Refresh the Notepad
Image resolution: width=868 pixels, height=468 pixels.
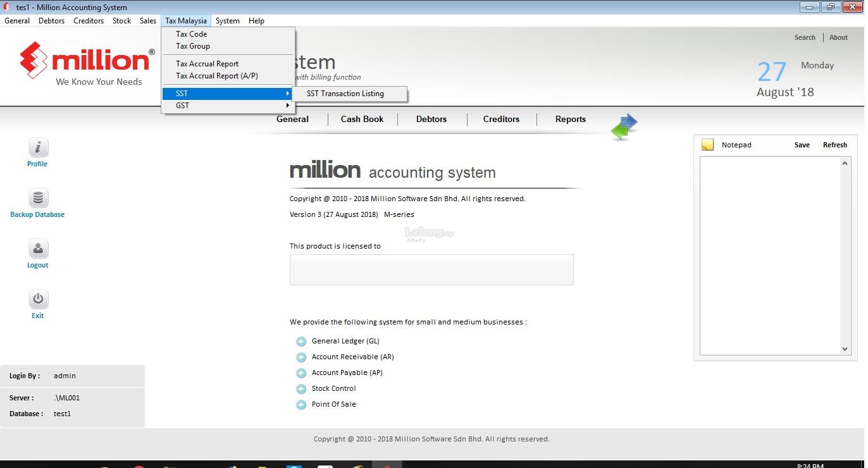(x=834, y=145)
